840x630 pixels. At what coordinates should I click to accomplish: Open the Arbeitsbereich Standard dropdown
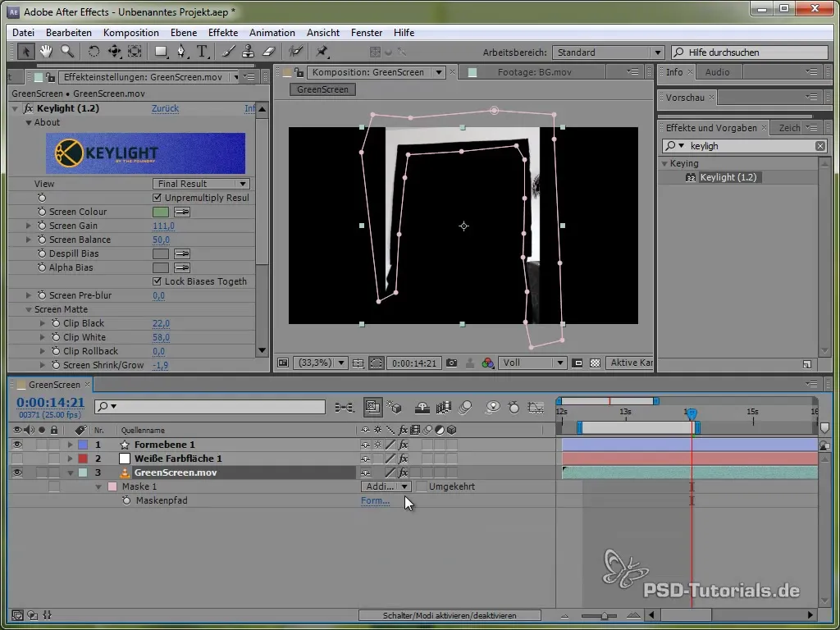608,52
